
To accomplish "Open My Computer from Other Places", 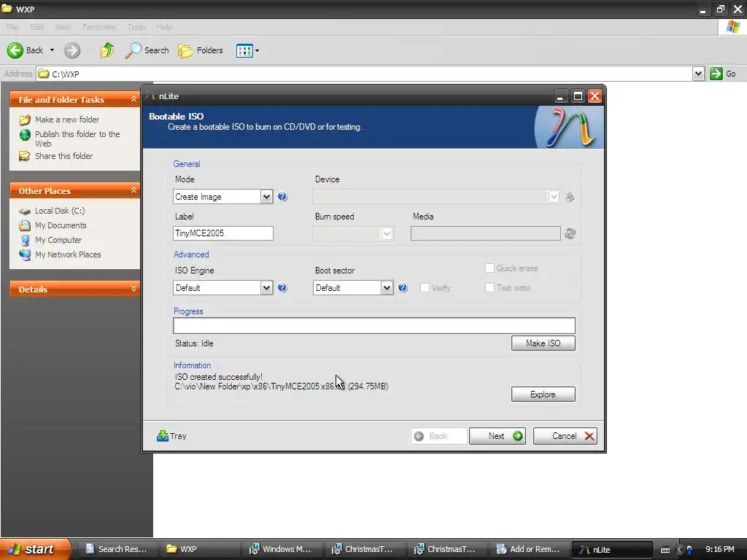I will coord(58,240).
